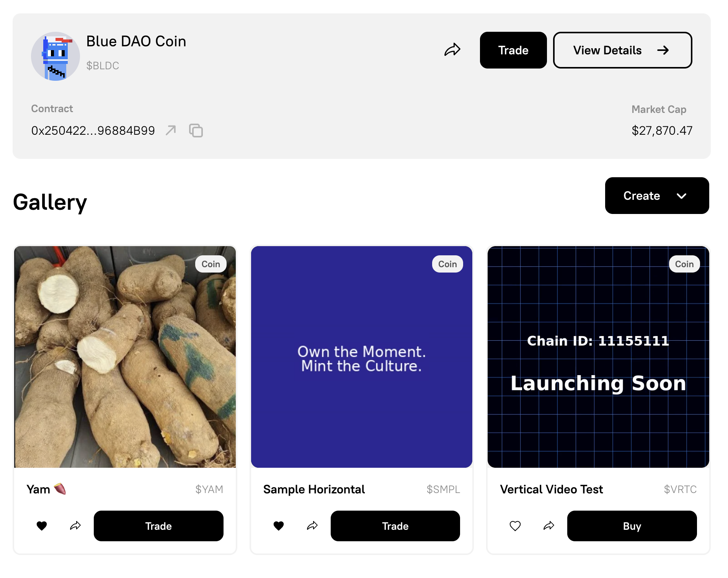Open contract address in external explorer
The image size is (728, 578).
pyautogui.click(x=171, y=130)
